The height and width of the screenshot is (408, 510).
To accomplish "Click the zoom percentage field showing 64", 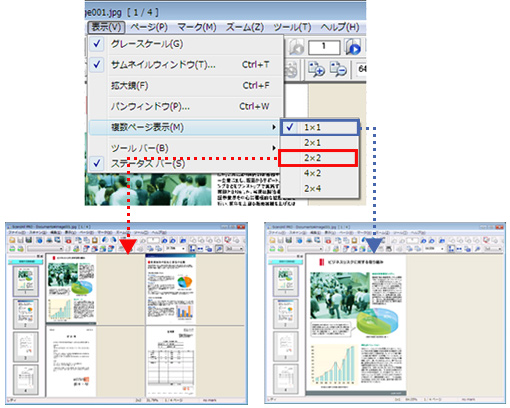I will click(x=361, y=69).
